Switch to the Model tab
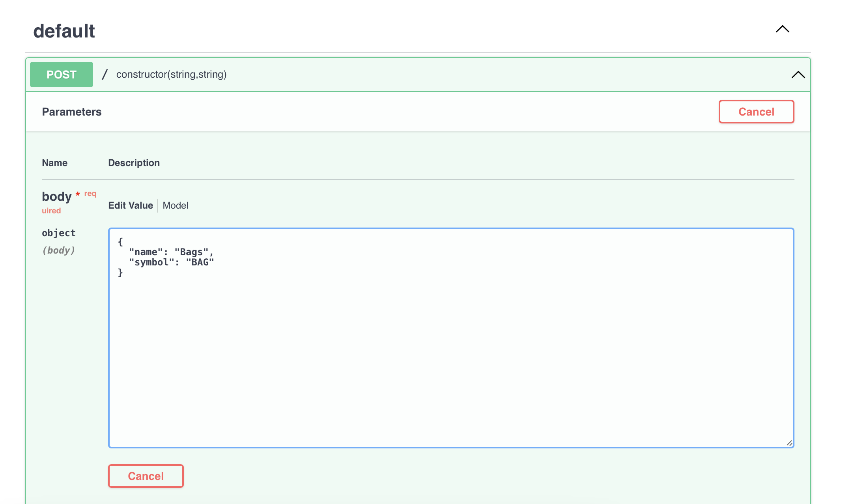The width and height of the screenshot is (841, 504). pyautogui.click(x=176, y=205)
